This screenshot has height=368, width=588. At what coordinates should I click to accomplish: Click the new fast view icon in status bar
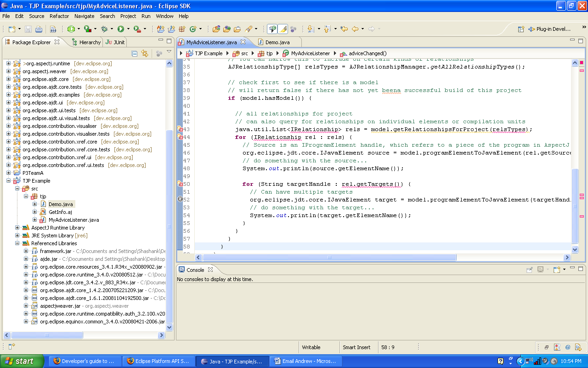(x=12, y=346)
